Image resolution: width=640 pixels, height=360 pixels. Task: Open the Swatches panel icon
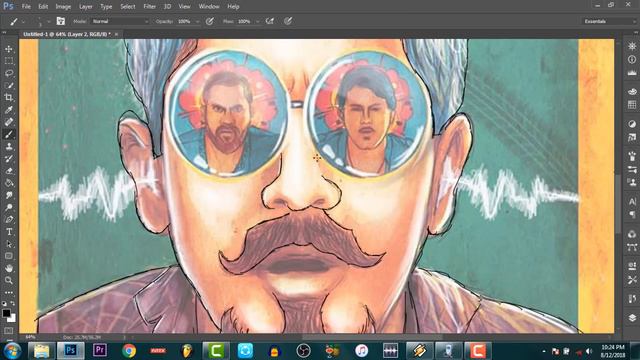point(632,105)
